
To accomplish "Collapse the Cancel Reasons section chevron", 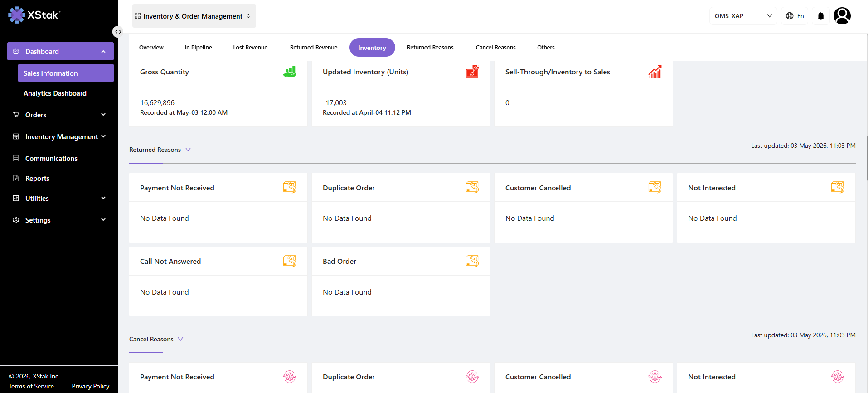I will pos(180,339).
